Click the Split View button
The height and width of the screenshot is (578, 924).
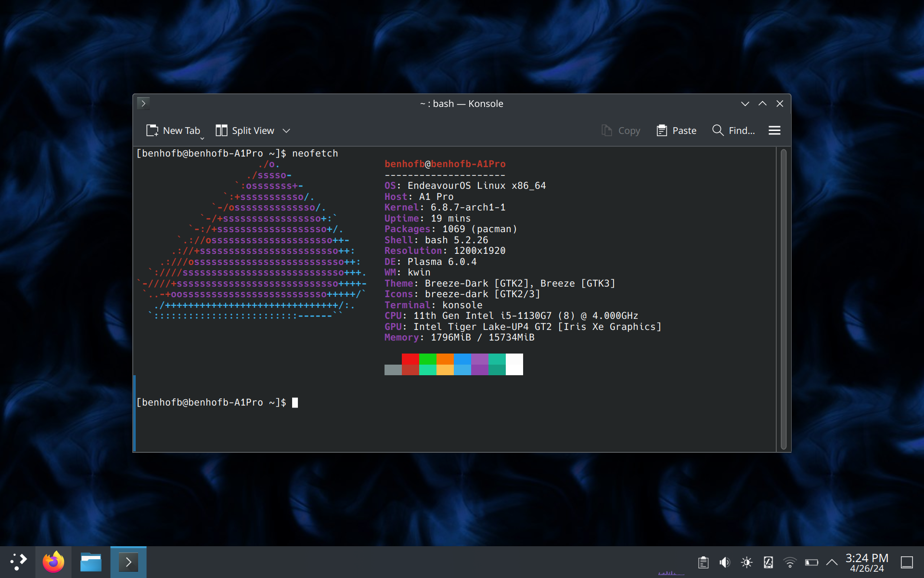(245, 131)
